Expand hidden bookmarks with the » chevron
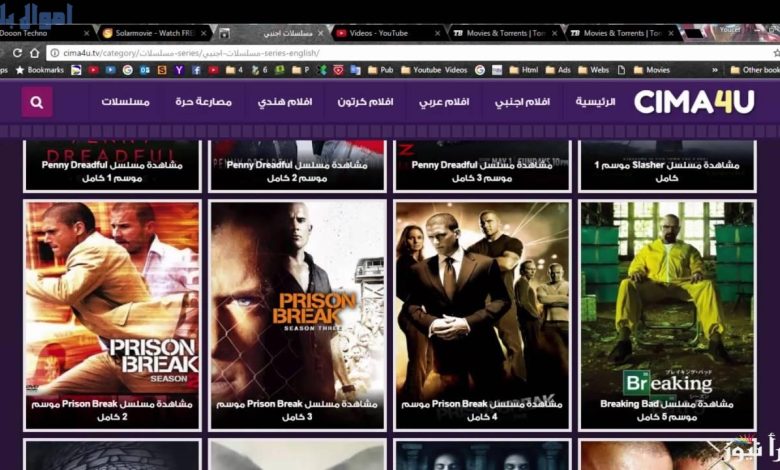This screenshot has width=780, height=470. (715, 70)
